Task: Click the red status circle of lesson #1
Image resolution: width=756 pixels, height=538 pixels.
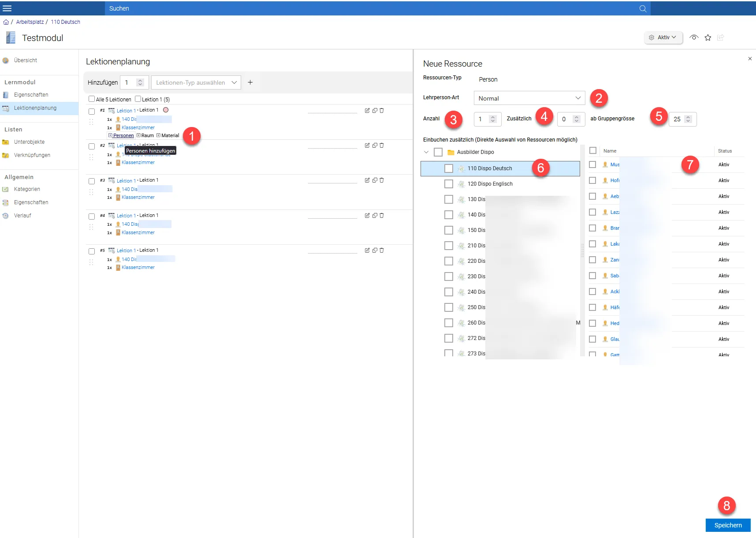Action: [166, 110]
